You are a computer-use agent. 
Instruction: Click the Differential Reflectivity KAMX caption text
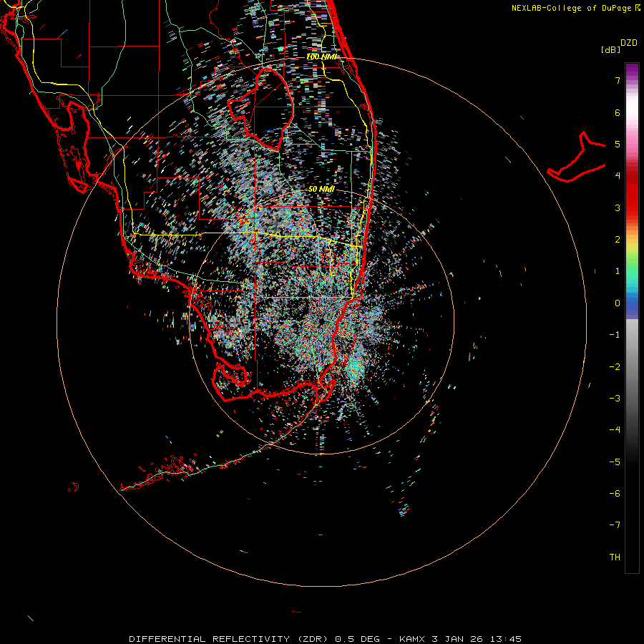click(326, 639)
